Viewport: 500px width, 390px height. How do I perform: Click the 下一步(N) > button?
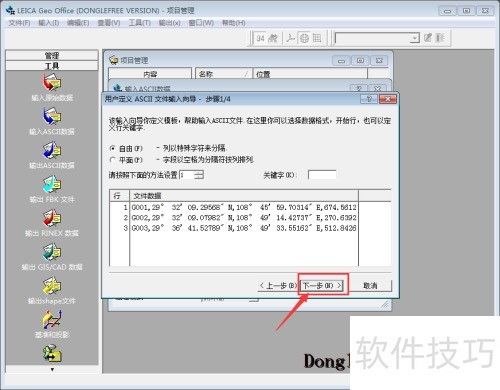(x=322, y=285)
